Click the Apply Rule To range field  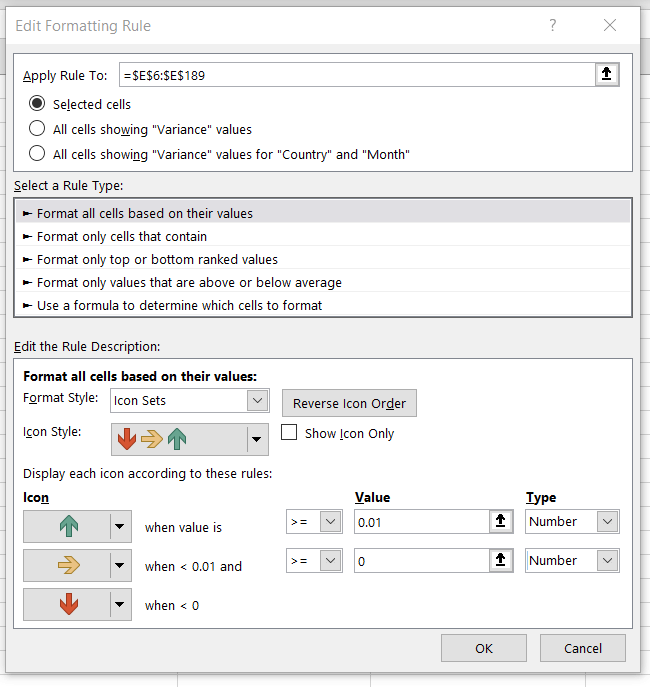point(355,75)
